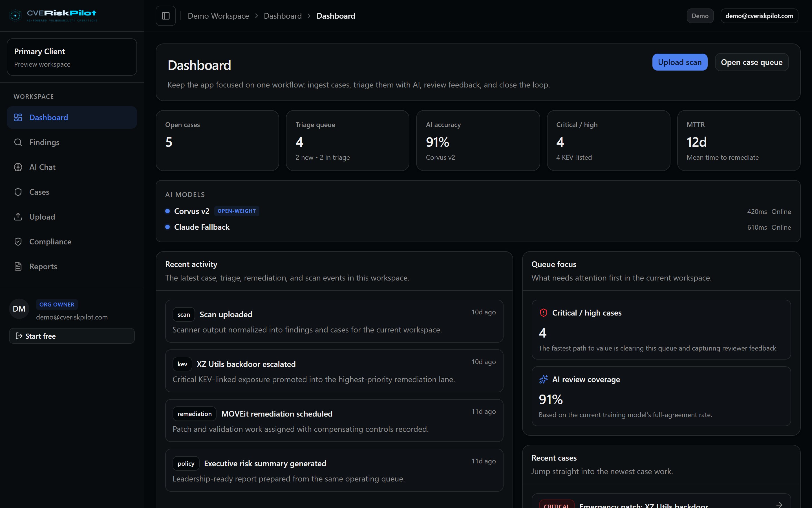
Task: Click the Queue focus heading
Action: [554, 264]
